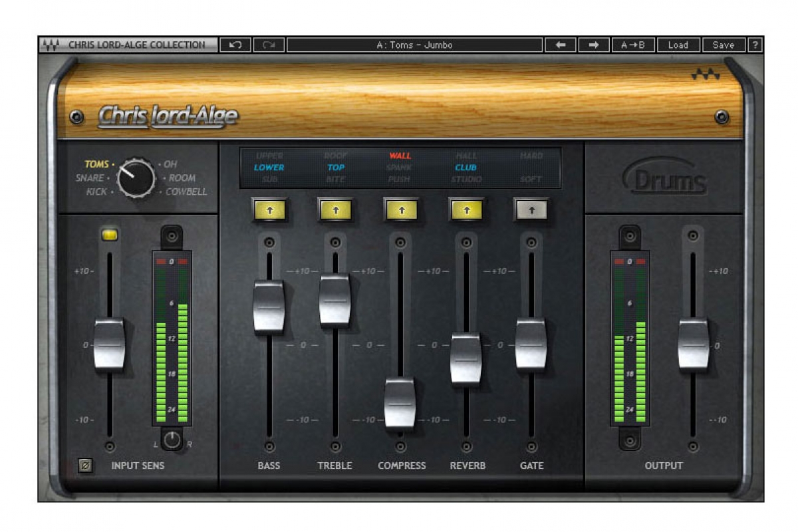Image resolution: width=798 pixels, height=532 pixels.
Task: Click the Redo arrow in the top bar
Action: click(269, 45)
